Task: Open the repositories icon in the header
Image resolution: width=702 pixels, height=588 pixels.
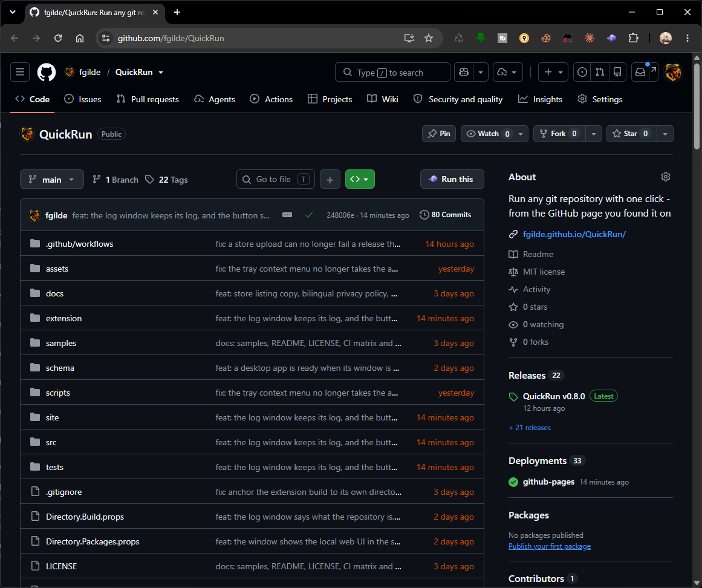Action: [x=617, y=72]
